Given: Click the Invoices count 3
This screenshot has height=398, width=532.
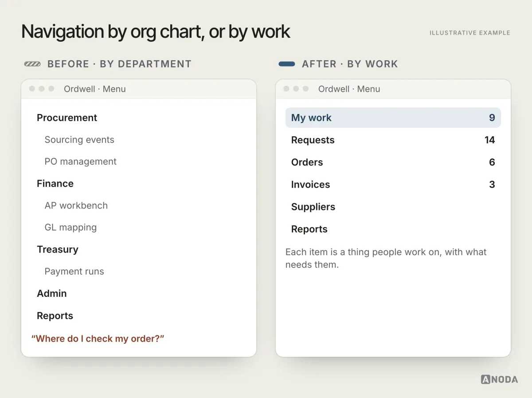Looking at the screenshot, I should (x=492, y=185).
